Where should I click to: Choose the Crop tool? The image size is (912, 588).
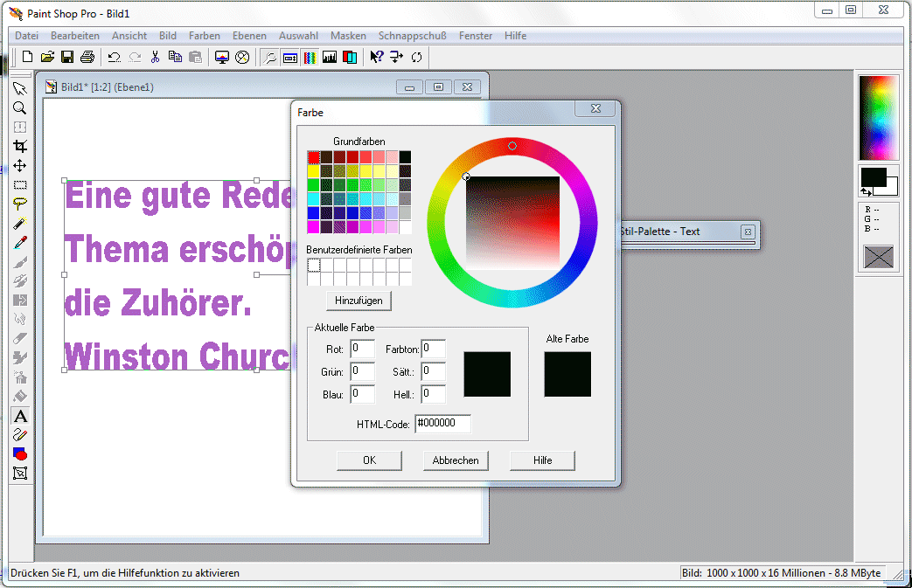pyautogui.click(x=20, y=147)
